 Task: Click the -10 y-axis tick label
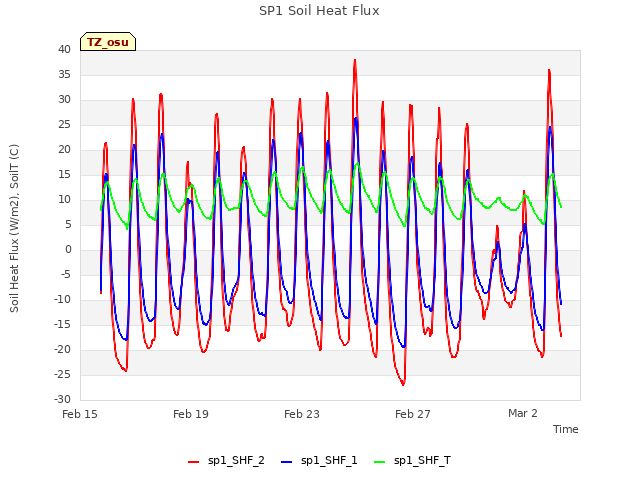point(62,299)
